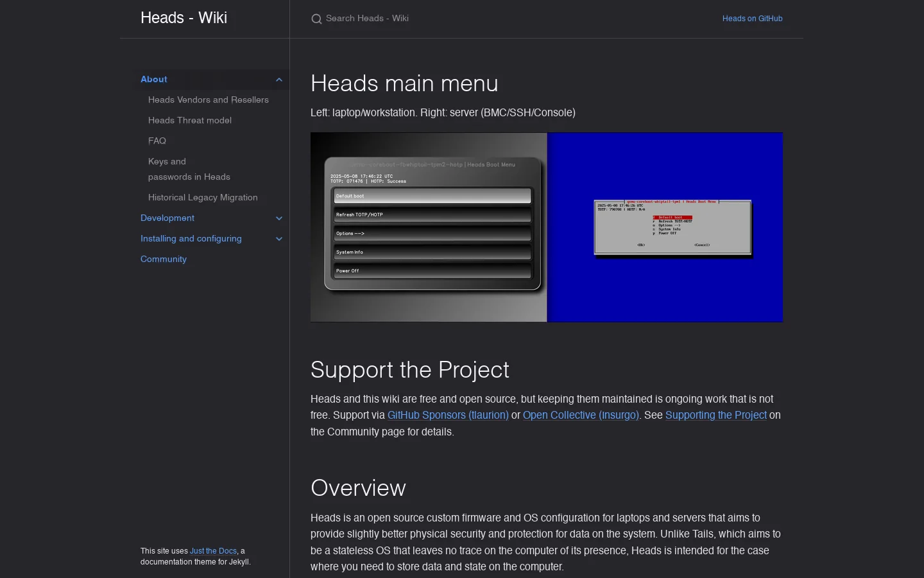Click the Heads main menu heading
The height and width of the screenshot is (578, 924).
tap(404, 83)
